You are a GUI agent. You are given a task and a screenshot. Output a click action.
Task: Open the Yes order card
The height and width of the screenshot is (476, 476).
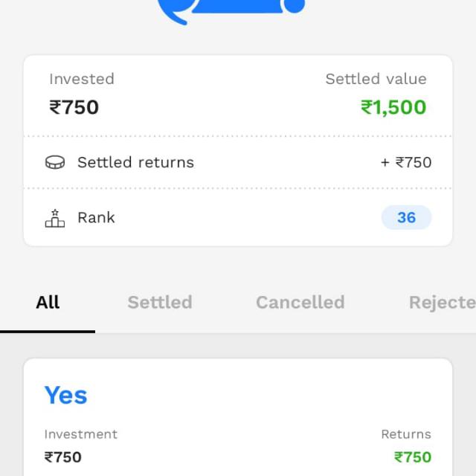click(x=238, y=417)
